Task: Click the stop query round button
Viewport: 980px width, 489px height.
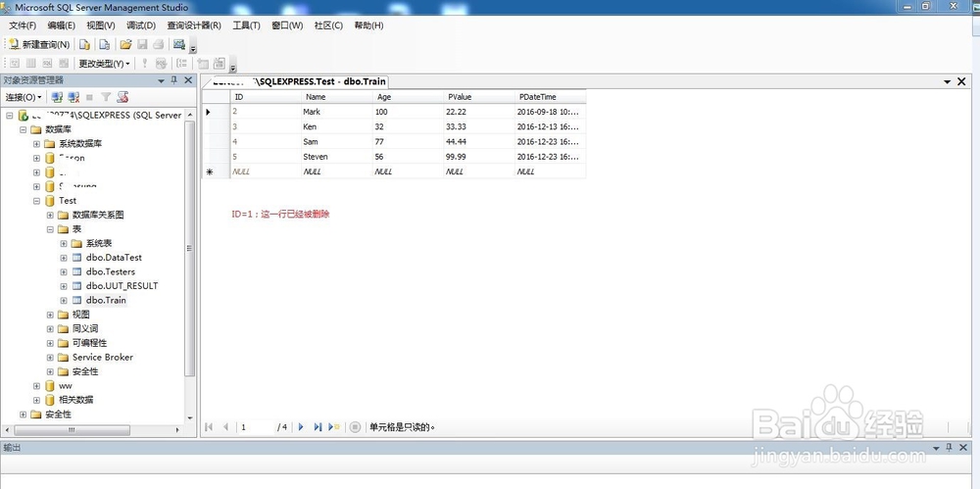Action: [x=355, y=427]
